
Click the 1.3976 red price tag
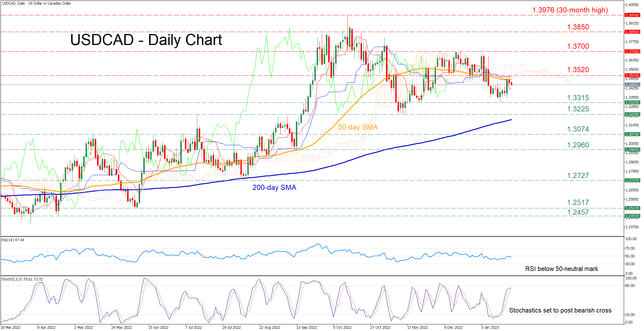(x=632, y=15)
